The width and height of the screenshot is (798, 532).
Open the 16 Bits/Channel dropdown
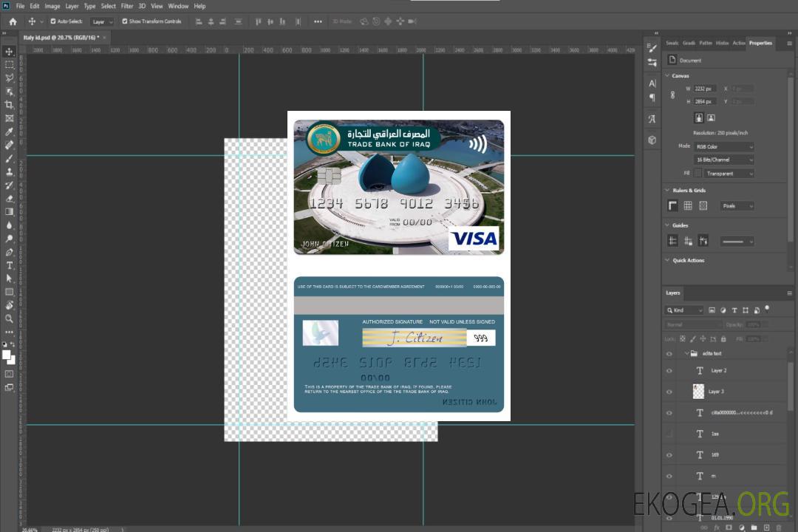coord(723,160)
